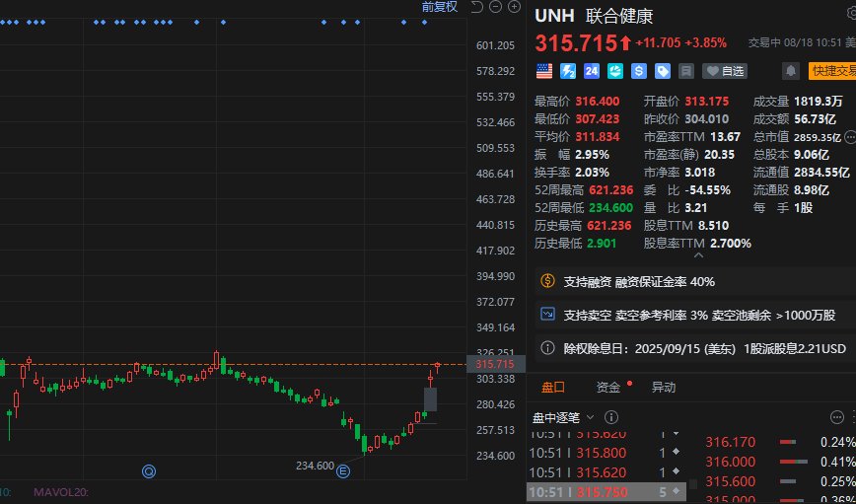Click the 315.715 headline price
The height and width of the screenshot is (504, 856).
[576, 43]
